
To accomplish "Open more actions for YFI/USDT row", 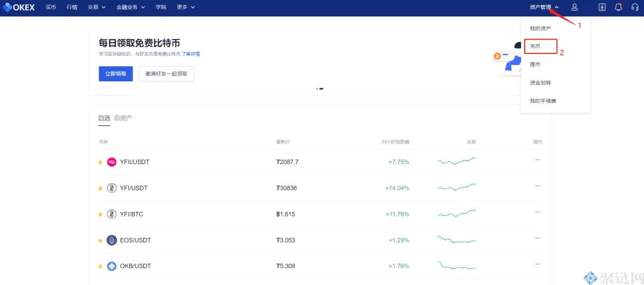I will [537, 185].
